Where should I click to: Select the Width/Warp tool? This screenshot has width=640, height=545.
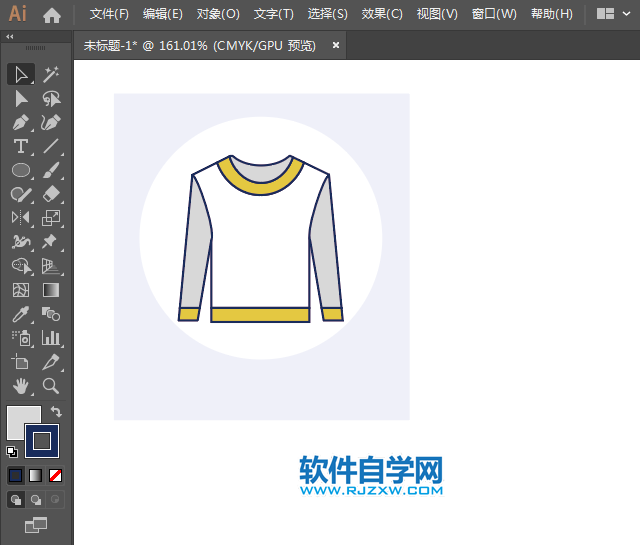coord(21,242)
